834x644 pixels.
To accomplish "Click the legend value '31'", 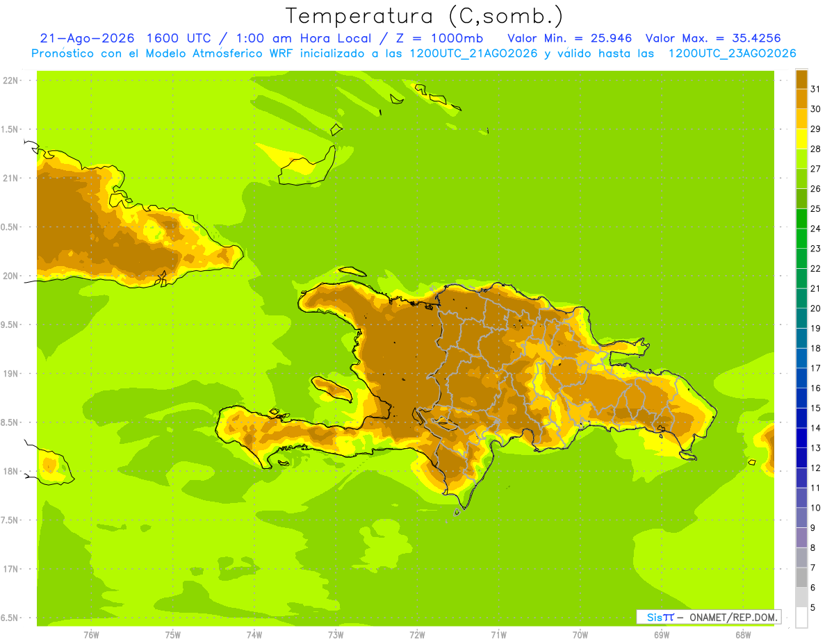I will pyautogui.click(x=815, y=89).
